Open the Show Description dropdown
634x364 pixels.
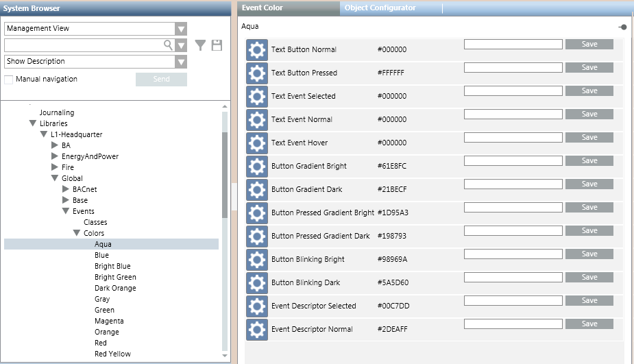(181, 62)
